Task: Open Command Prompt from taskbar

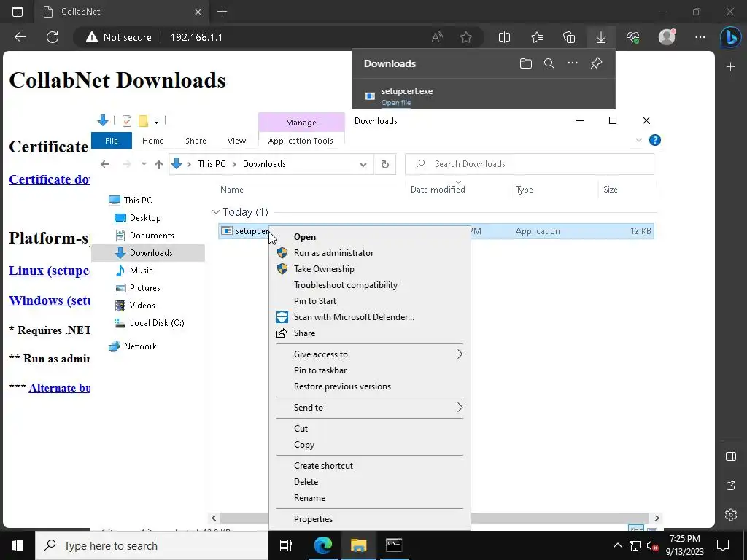Action: [393, 545]
